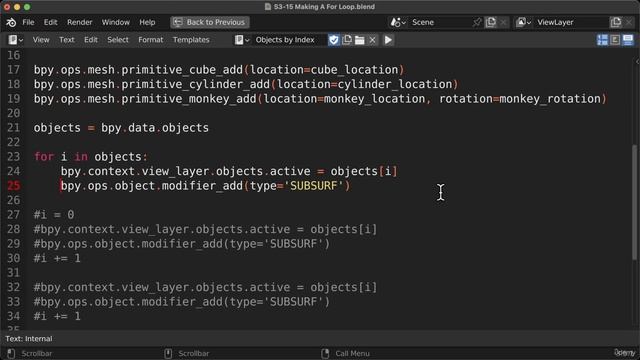Toggle the fake user shield icon
640x360 pixels.
pos(333,40)
